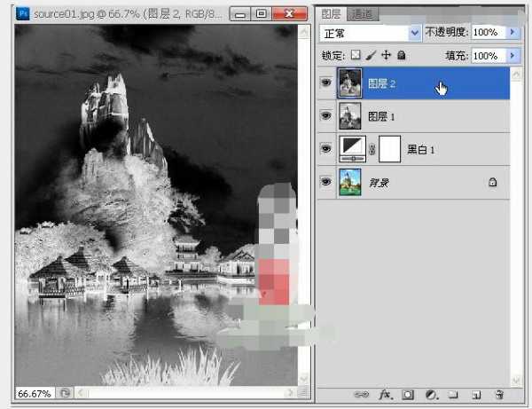
Task: Open the 正常 blend mode dropdown
Action: tap(370, 33)
